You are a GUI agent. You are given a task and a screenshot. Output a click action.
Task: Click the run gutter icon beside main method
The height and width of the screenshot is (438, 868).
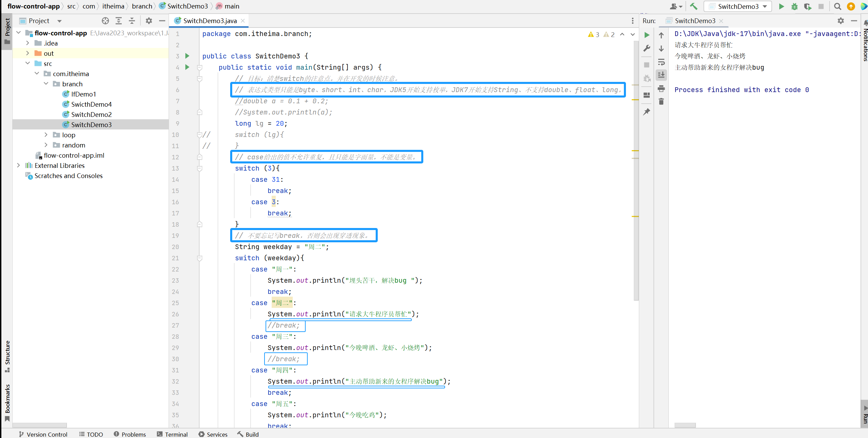(187, 67)
